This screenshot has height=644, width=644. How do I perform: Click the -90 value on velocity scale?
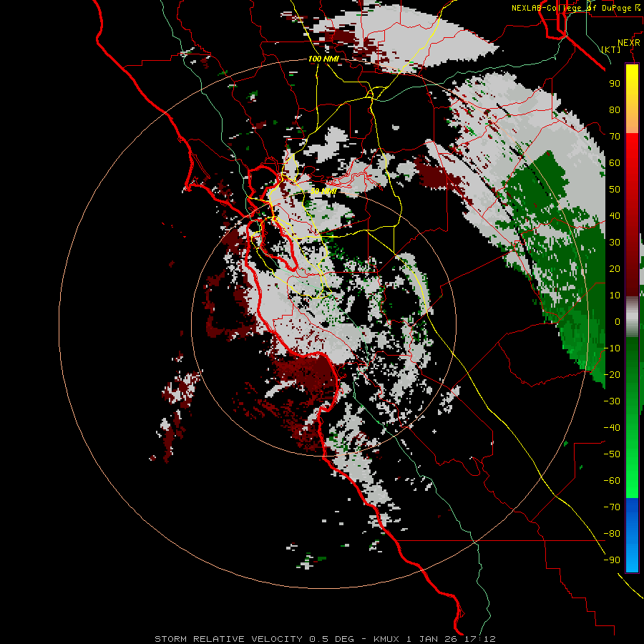(612, 560)
